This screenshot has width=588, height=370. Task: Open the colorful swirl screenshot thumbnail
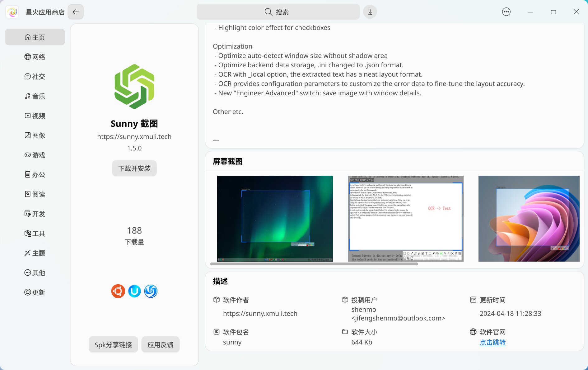coord(529,218)
